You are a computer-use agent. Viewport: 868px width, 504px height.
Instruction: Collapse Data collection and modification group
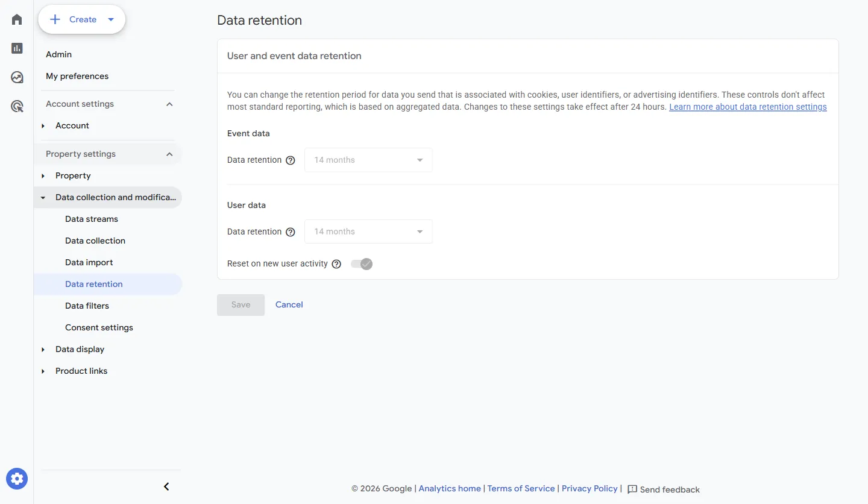(43, 198)
